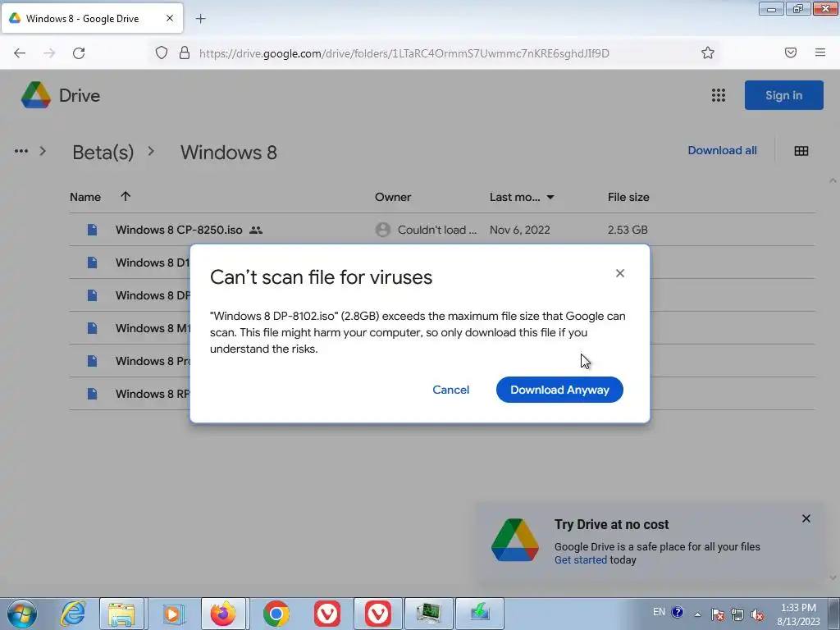Click file icon of Windows 8 Pr row
This screenshot has height=630, width=840.
92,361
